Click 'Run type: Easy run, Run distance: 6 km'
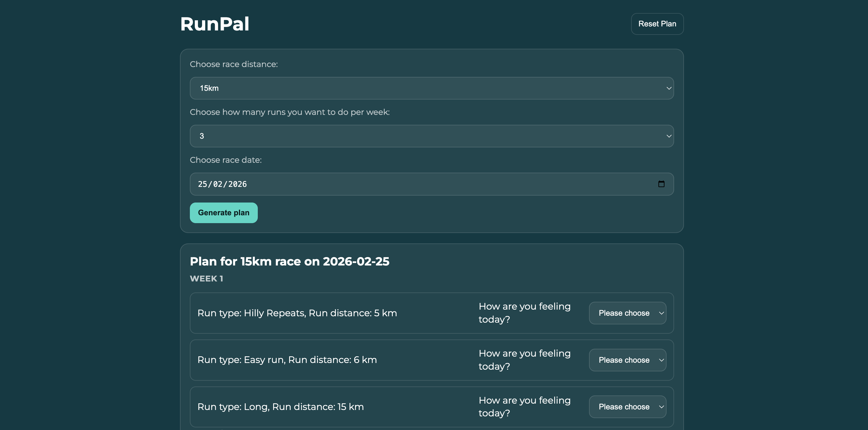Image resolution: width=868 pixels, height=430 pixels. pyautogui.click(x=287, y=360)
